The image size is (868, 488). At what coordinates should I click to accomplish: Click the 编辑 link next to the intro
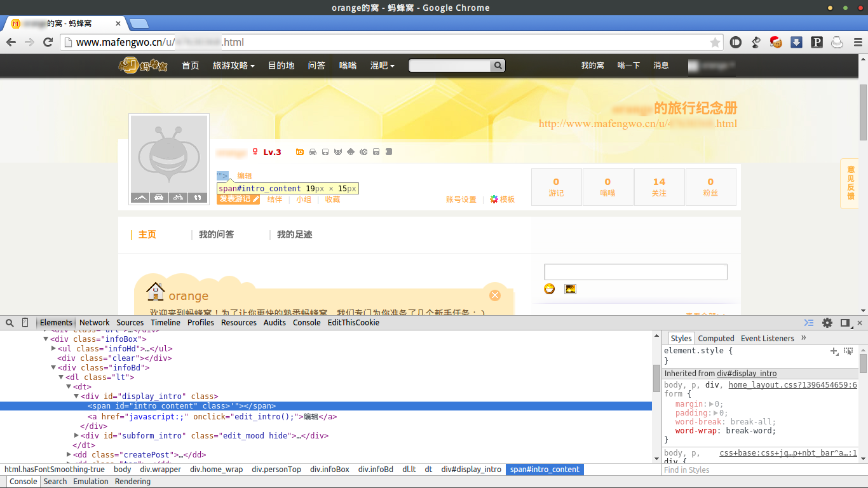245,176
